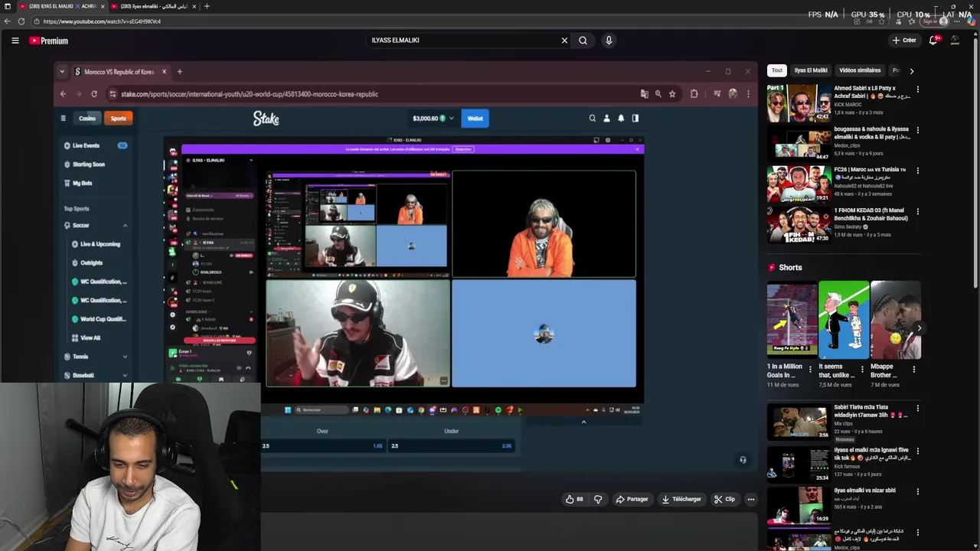Click the Clip scissors button
Screen dimensions: 980x551
coord(724,499)
